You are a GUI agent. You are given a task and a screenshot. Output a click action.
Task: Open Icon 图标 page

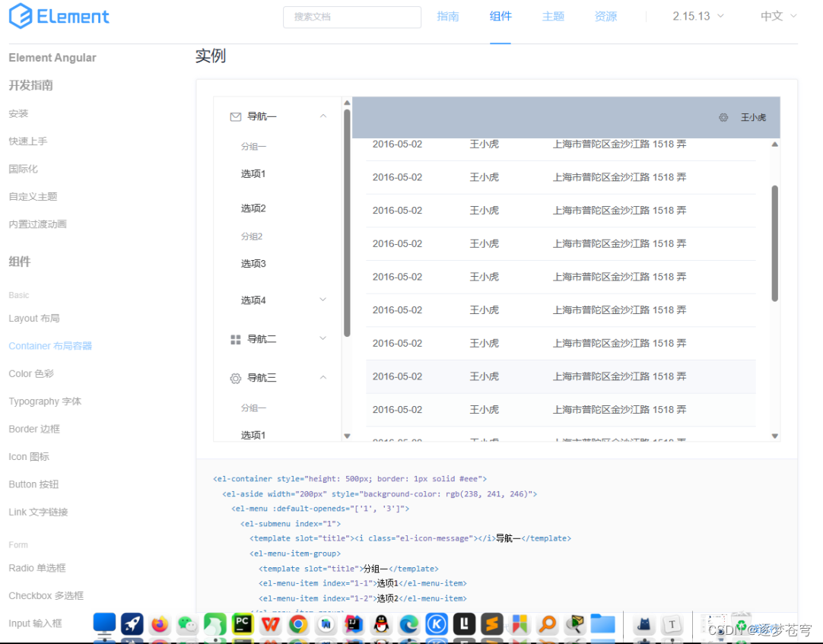(x=29, y=457)
